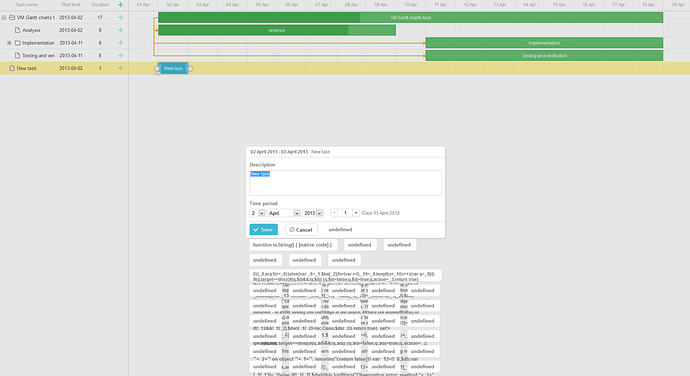
Task: Expand the Implementation tree node
Action: click(x=9, y=43)
